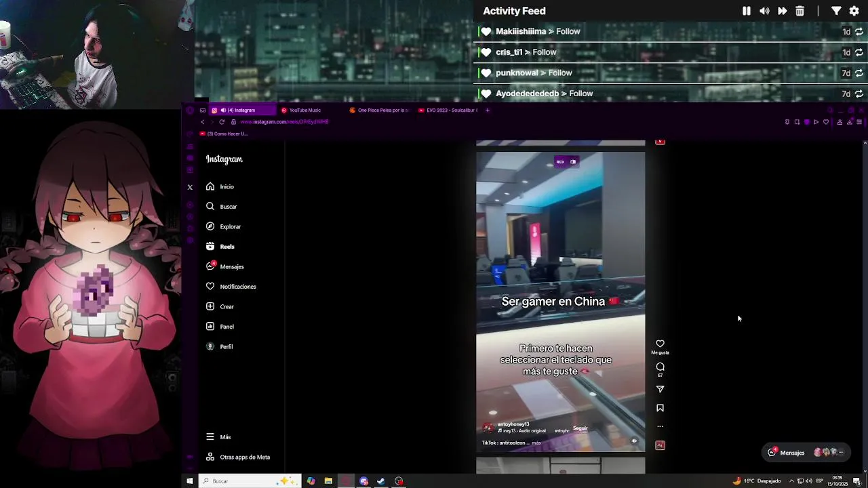This screenshot has width=868, height=488.
Task: Go back in the browser
Action: coord(202,122)
